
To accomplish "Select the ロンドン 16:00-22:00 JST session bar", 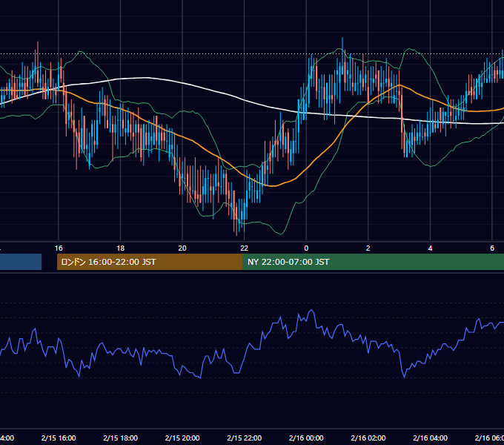I will click(150, 262).
